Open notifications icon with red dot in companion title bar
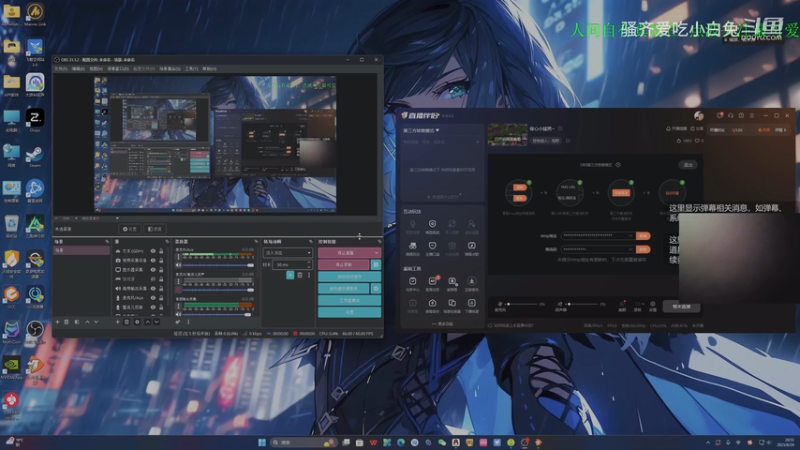Screen dimensions: 800x450 coord(720,116)
